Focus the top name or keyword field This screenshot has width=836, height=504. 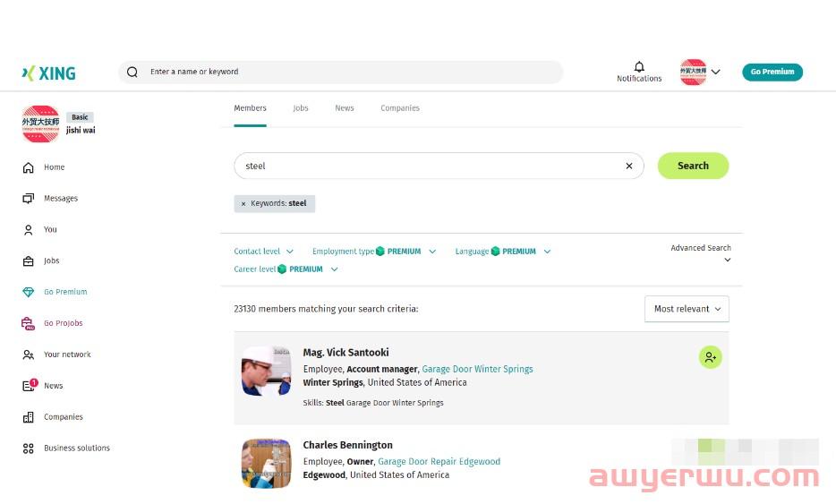coord(340,72)
